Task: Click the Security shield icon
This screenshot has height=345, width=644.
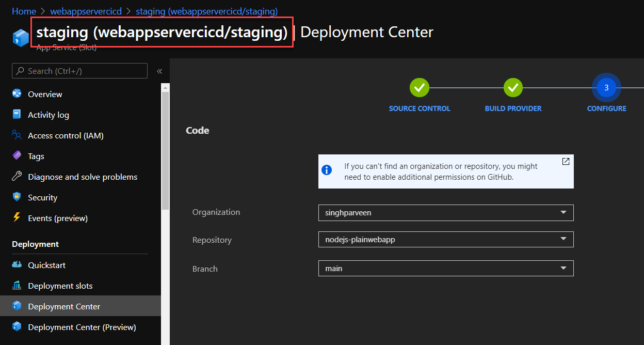Action: [17, 197]
